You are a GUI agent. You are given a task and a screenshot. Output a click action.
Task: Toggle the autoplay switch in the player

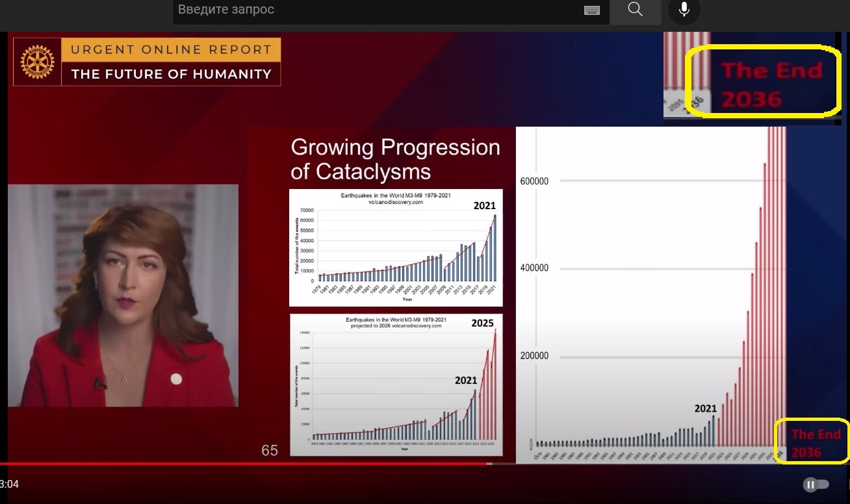pos(816,485)
